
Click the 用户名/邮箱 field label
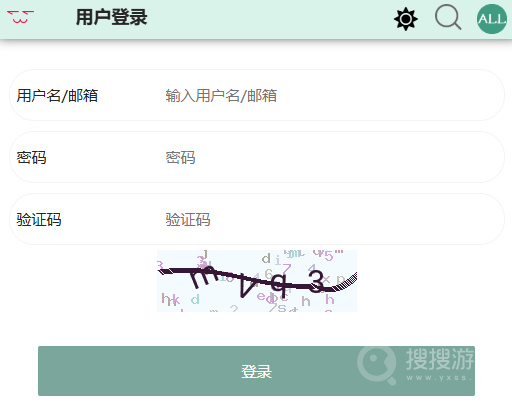[x=57, y=96]
